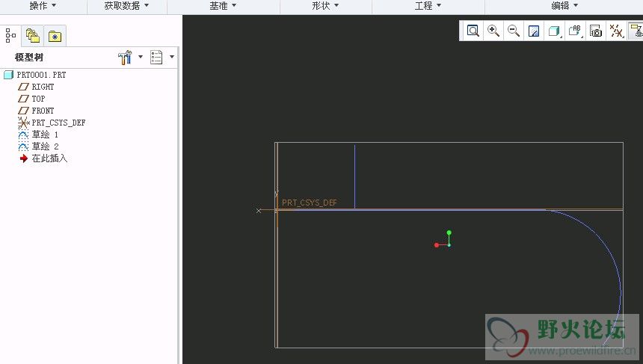
Task: Click the PRT_CSYS_DEF label in graphics area
Action: [310, 203]
